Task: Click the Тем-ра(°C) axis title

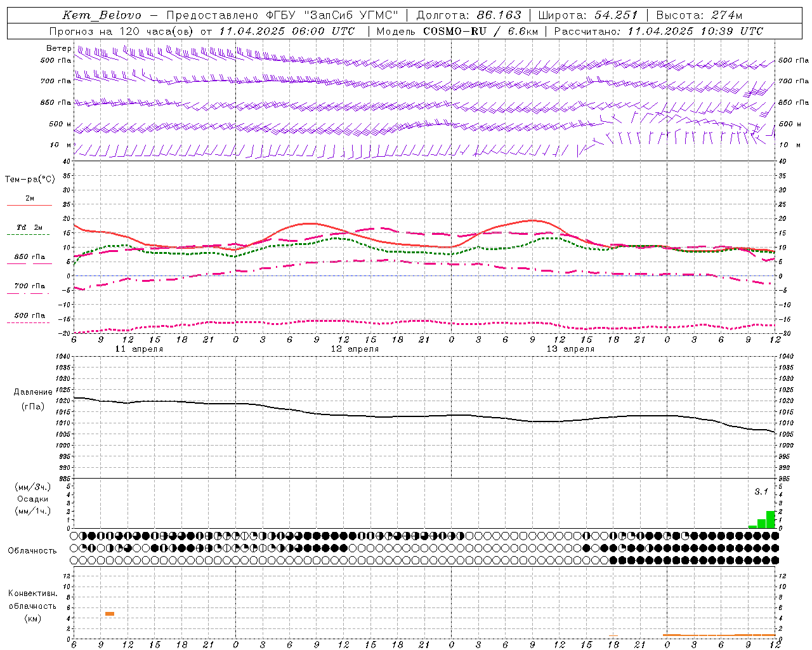Action: [x=30, y=180]
